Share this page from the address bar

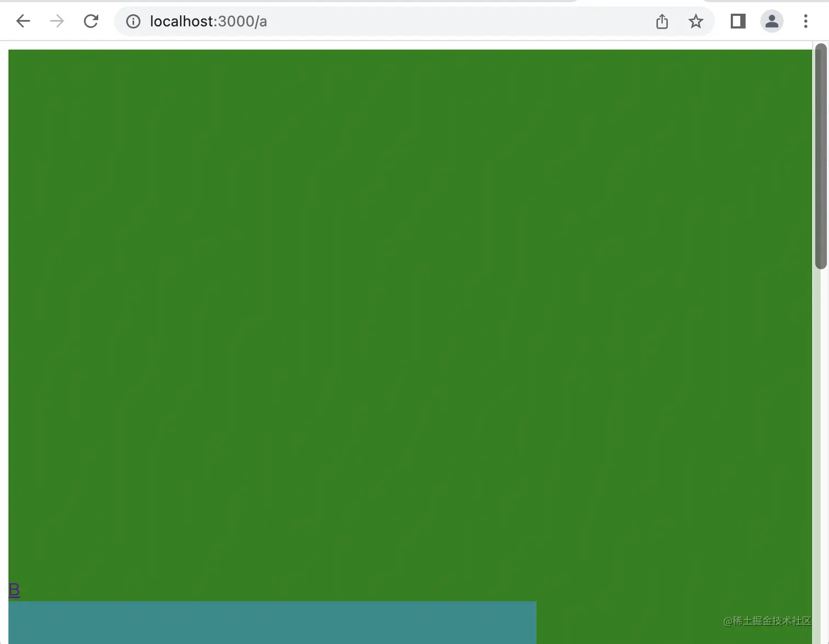[662, 21]
